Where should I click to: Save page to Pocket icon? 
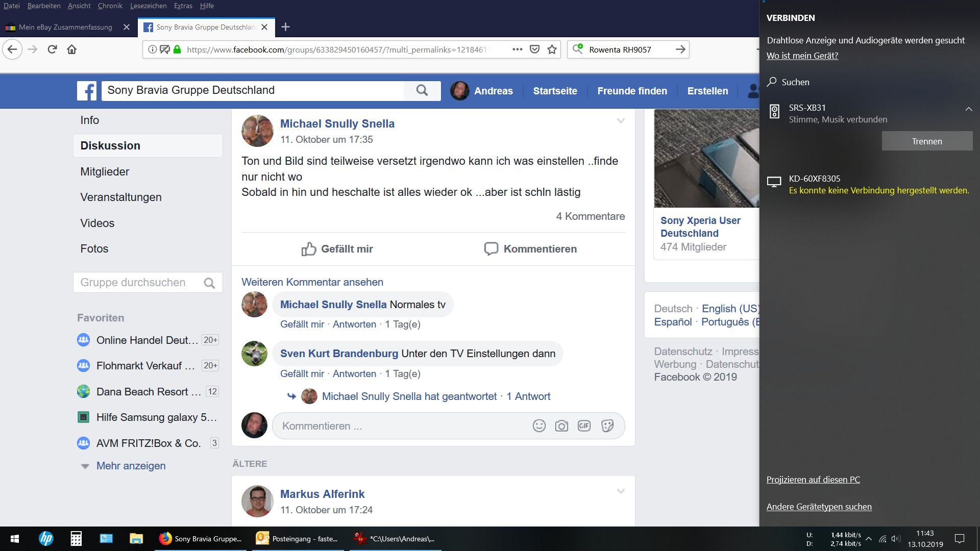click(x=534, y=49)
